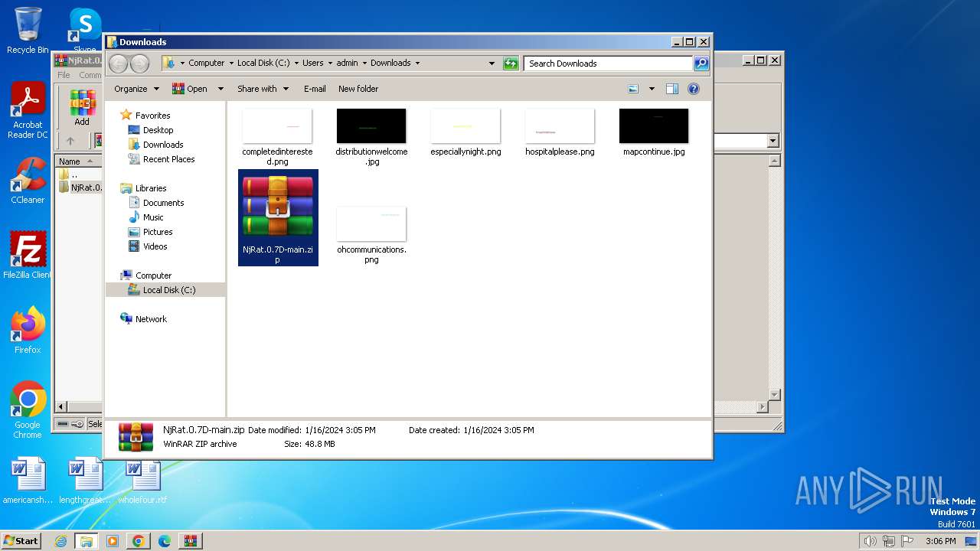Launch CCleaner desktop shortcut

point(28,181)
